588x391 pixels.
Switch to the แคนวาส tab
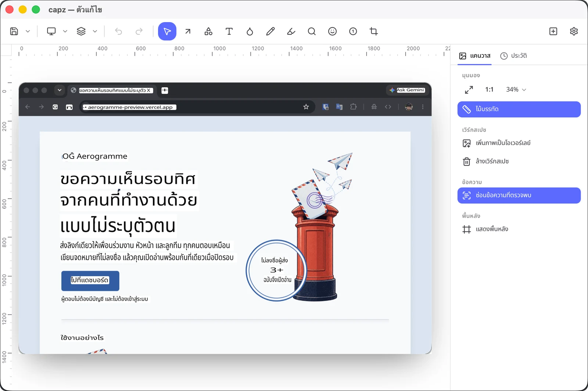474,56
